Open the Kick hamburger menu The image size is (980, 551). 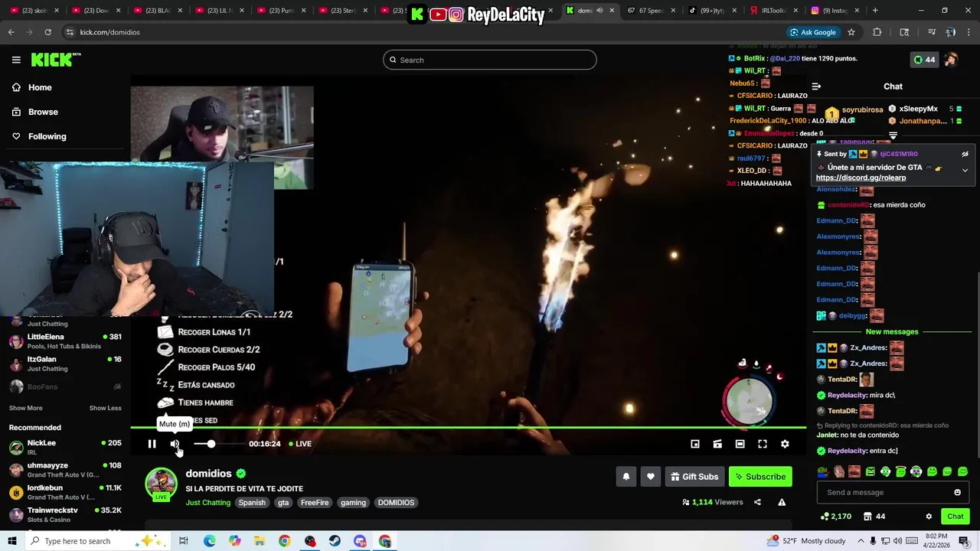click(16, 60)
